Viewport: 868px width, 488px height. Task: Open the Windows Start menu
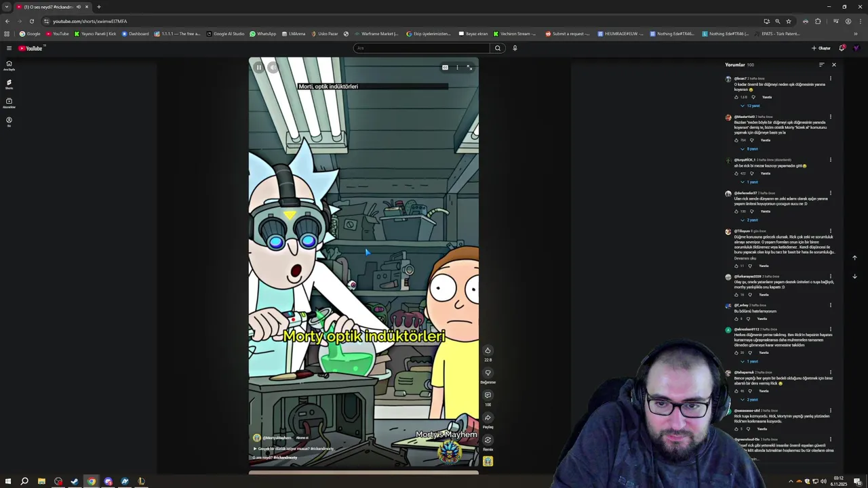tap(8, 481)
